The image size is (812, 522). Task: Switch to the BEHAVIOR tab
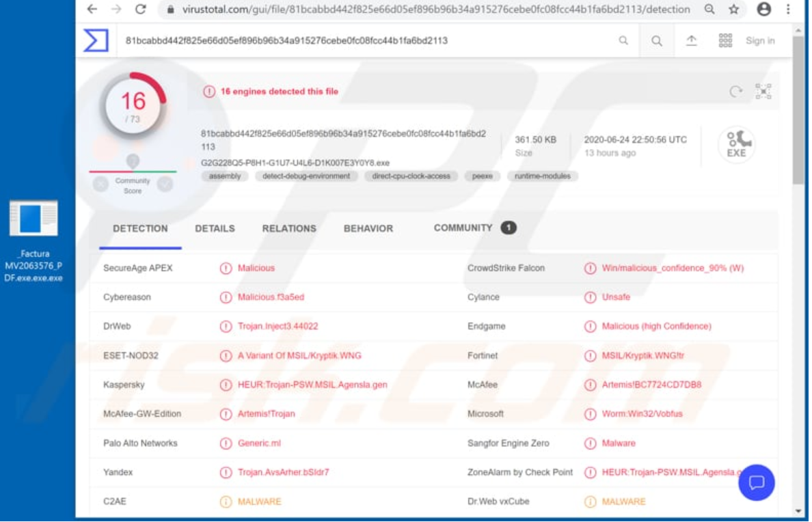tap(368, 228)
